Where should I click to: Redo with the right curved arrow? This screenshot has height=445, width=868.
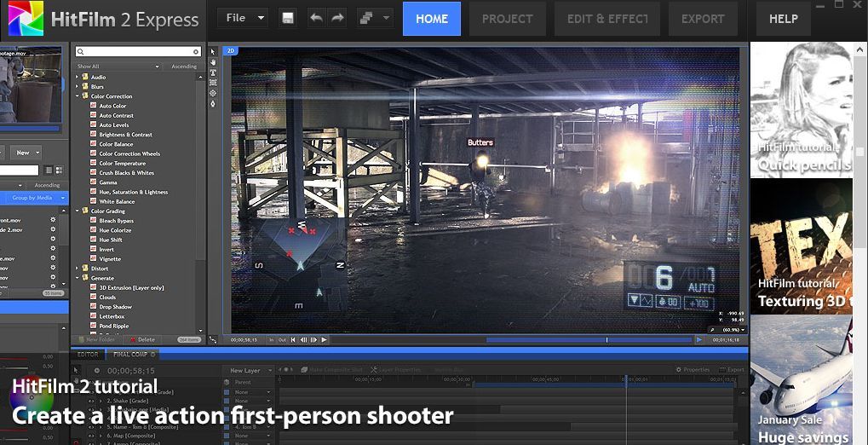pyautogui.click(x=337, y=18)
